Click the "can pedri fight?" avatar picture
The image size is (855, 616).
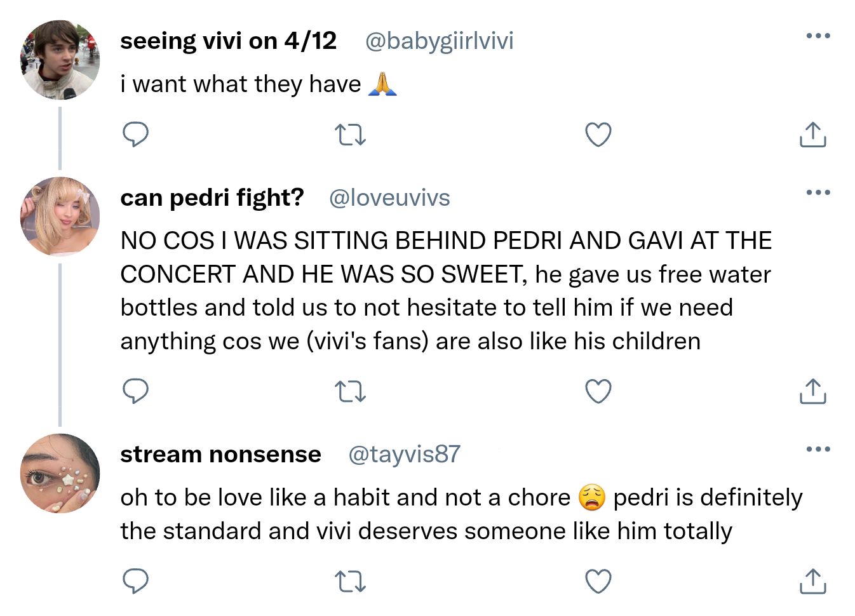(60, 216)
